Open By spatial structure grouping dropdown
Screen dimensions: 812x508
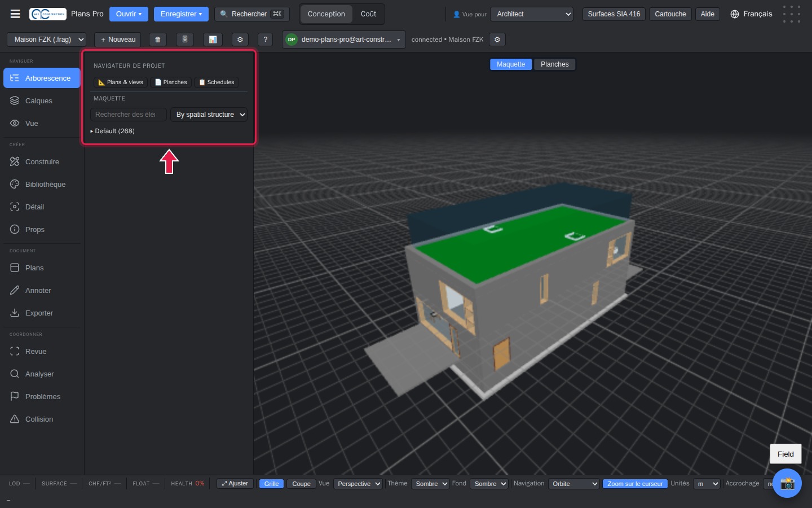tap(209, 115)
